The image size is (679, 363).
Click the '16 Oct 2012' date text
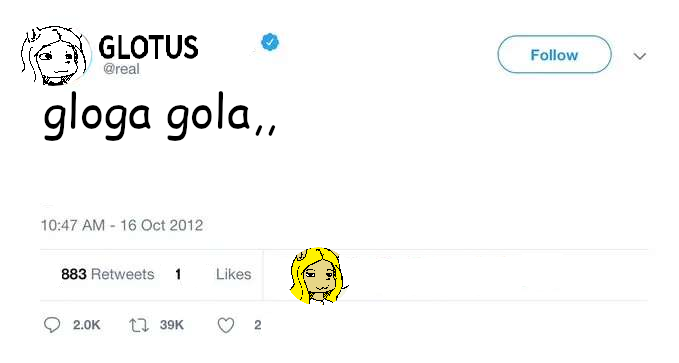pos(162,225)
